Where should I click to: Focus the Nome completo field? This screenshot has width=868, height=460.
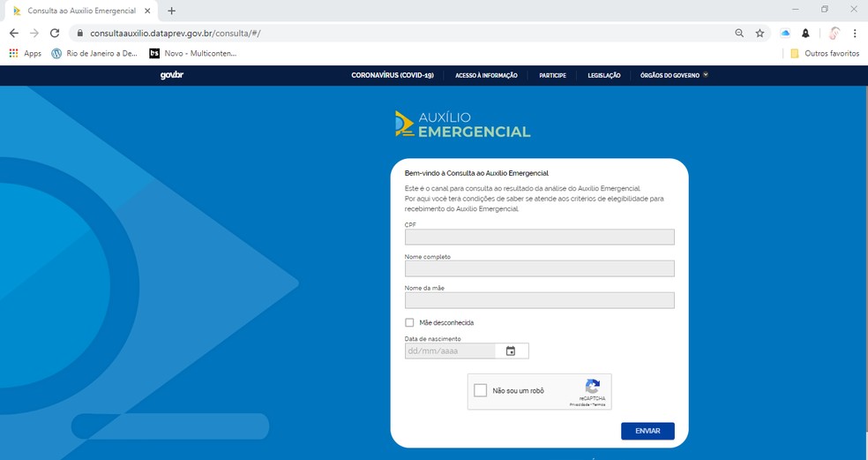coord(540,268)
